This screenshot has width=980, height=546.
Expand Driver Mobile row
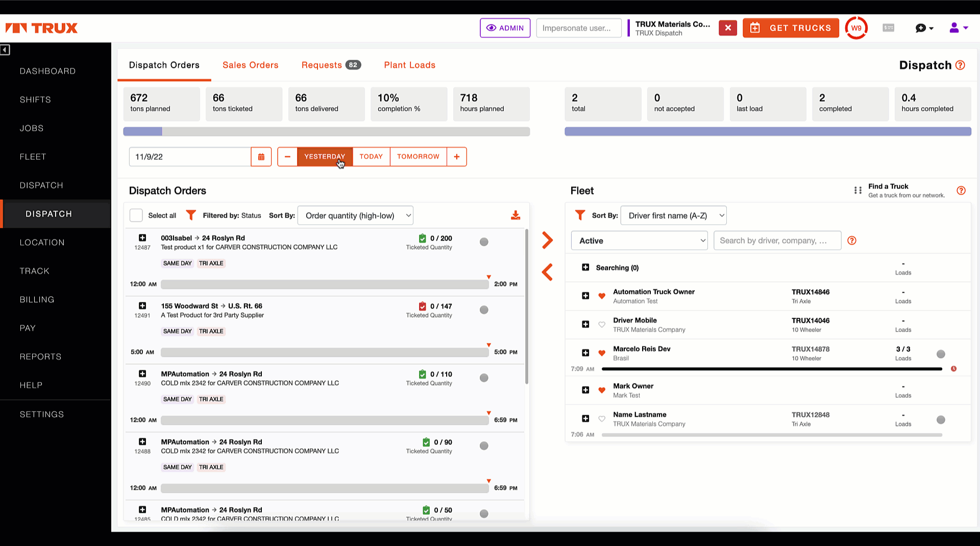pos(585,324)
